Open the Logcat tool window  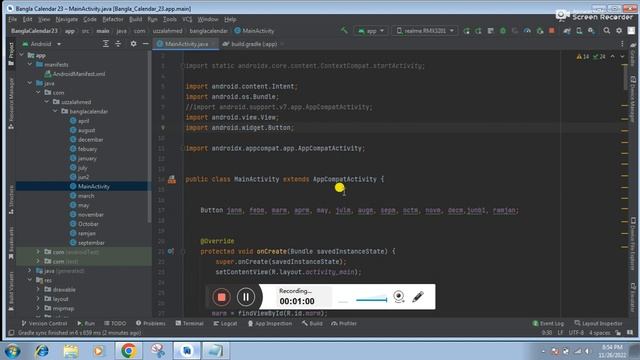pyautogui.click(x=225, y=323)
